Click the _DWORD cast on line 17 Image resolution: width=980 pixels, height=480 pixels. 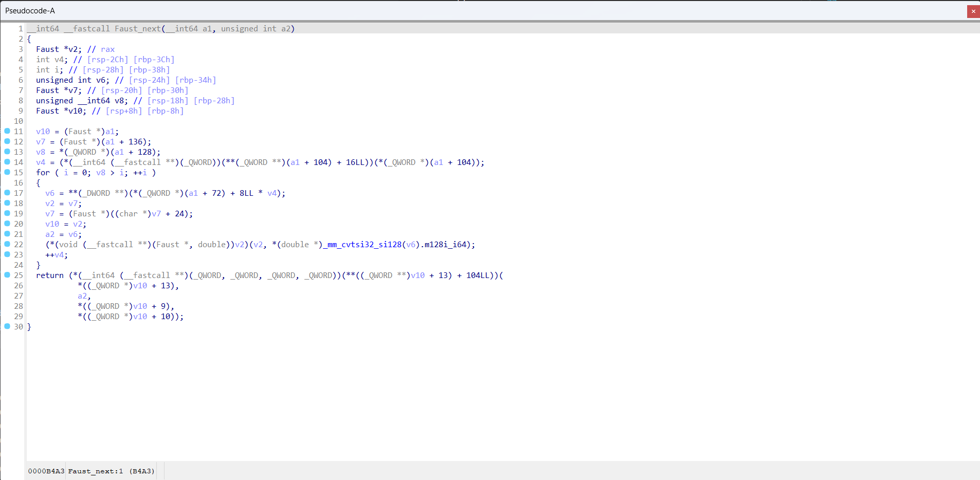click(x=96, y=193)
